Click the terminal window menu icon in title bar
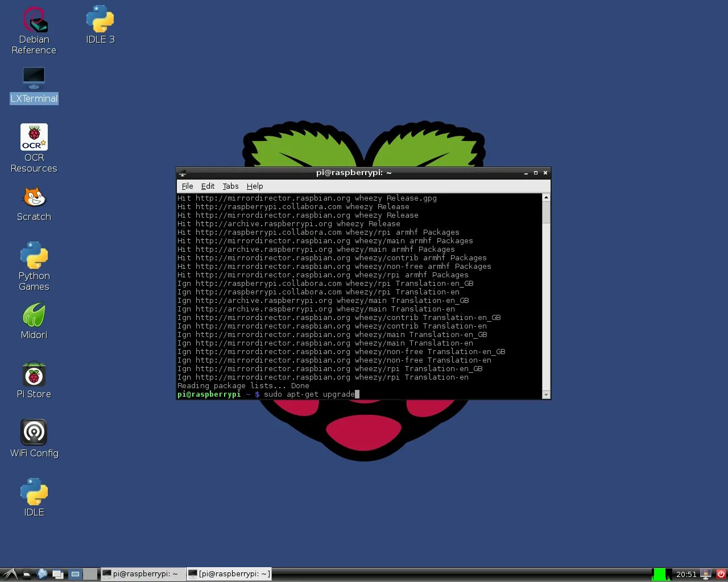This screenshot has height=582, width=728. (x=182, y=173)
